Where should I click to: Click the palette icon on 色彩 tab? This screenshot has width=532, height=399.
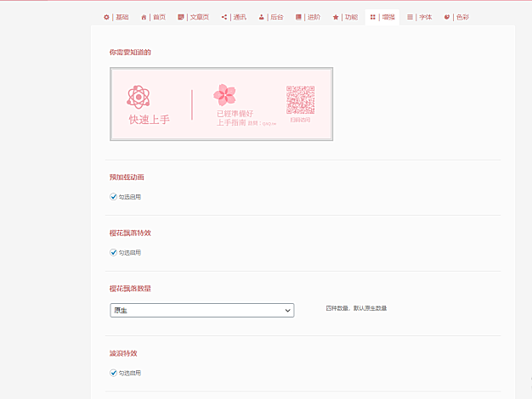click(447, 17)
